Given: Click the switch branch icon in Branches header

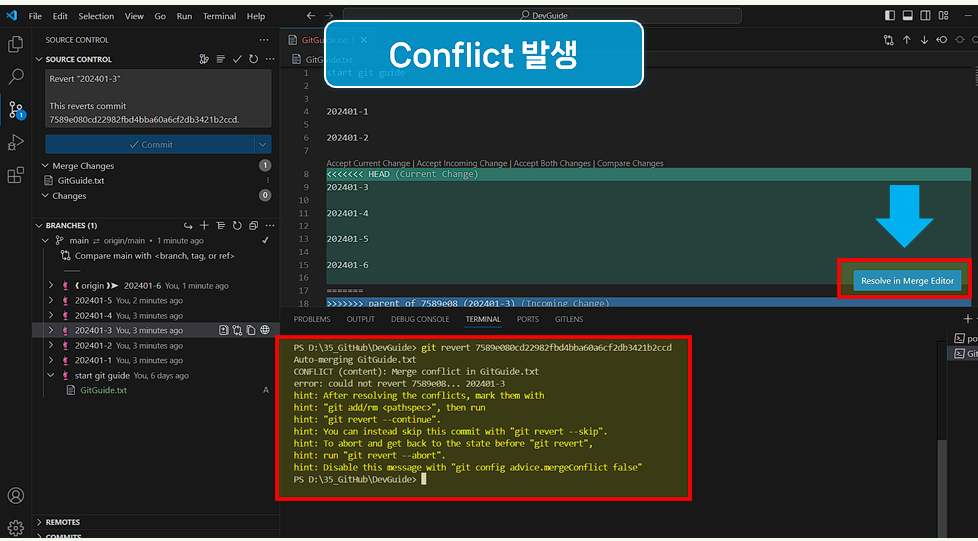Looking at the screenshot, I should 188,225.
